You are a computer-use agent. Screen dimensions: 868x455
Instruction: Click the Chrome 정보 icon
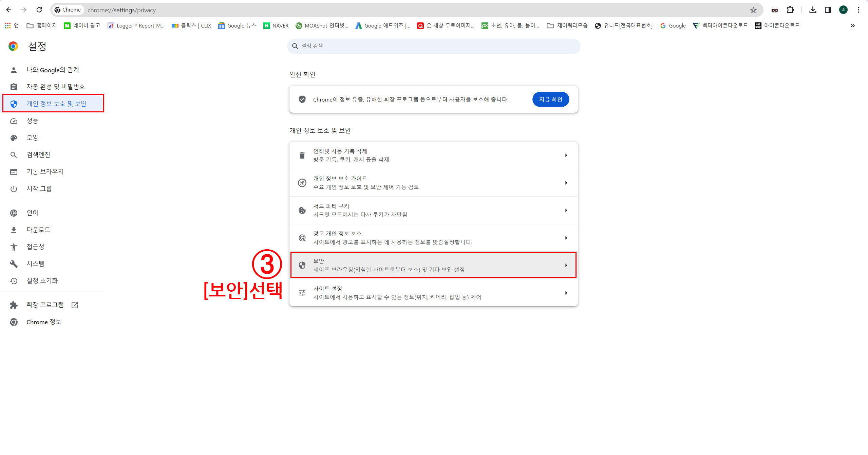(14, 322)
